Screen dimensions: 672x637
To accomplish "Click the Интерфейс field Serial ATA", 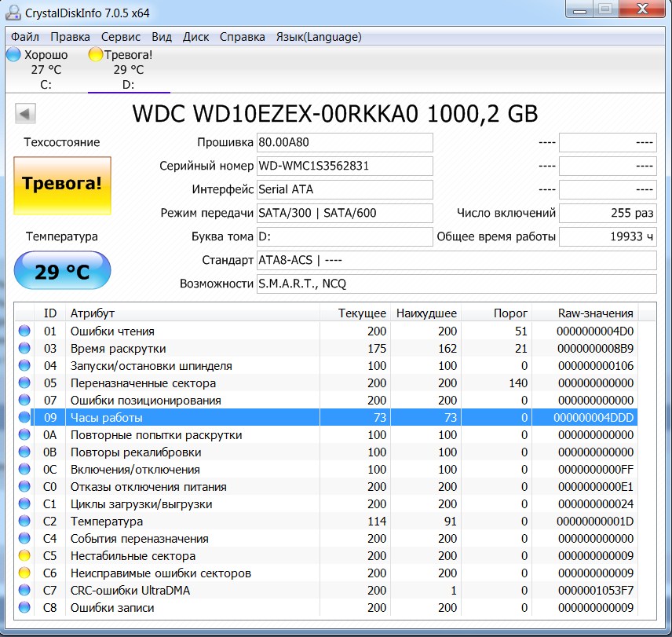I will pyautogui.click(x=345, y=189).
